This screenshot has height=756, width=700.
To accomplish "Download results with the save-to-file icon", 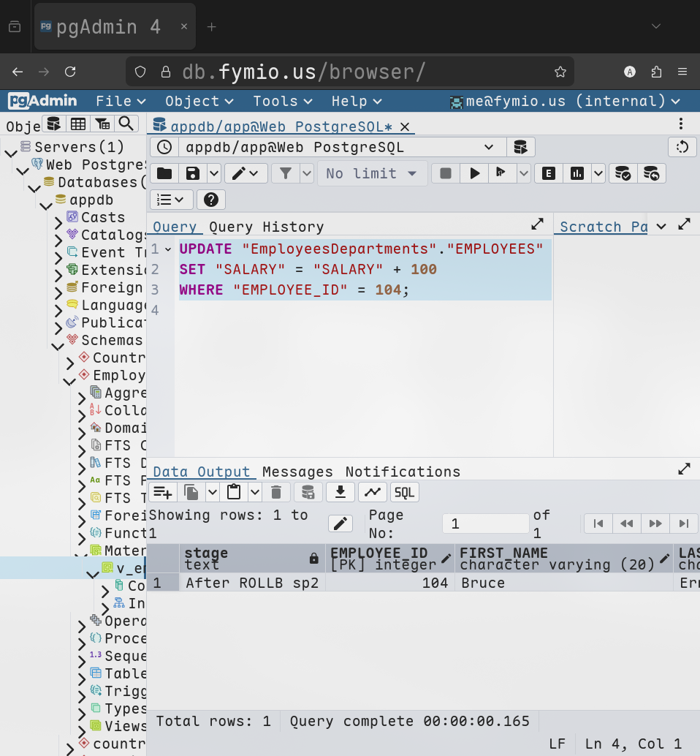I will pos(340,492).
